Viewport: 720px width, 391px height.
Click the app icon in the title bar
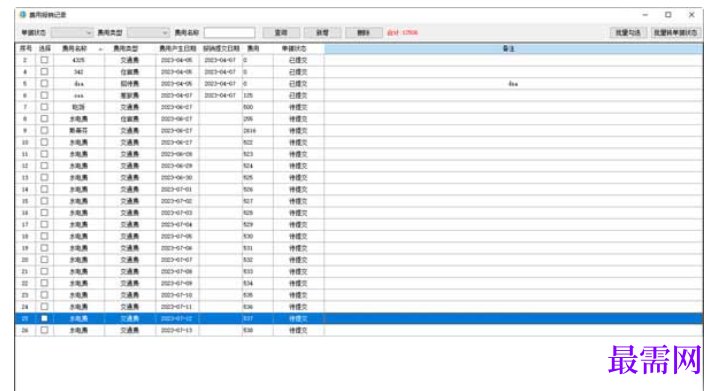[22, 15]
